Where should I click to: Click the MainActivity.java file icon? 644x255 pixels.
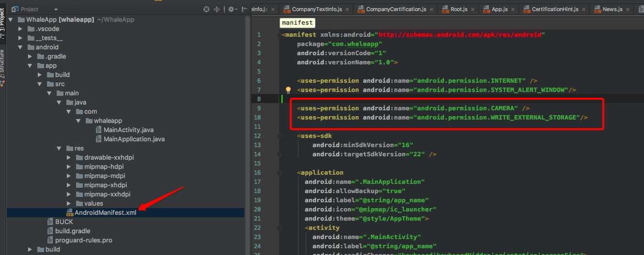[98, 130]
